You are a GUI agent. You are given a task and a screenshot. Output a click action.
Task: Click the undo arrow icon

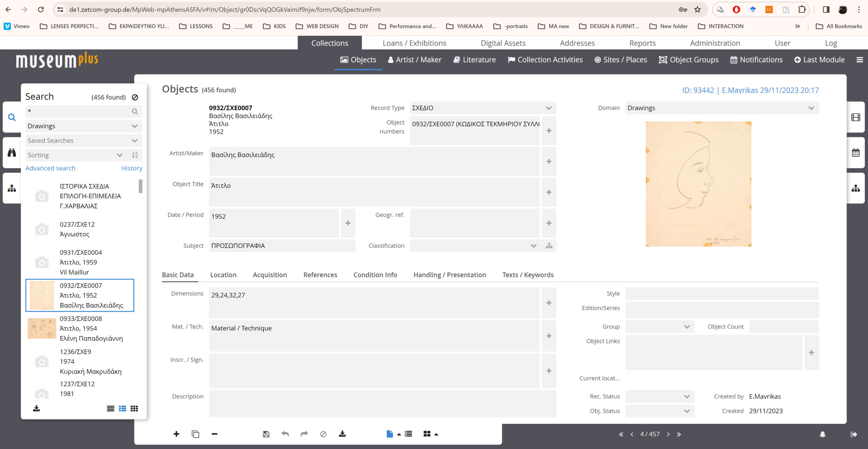tap(285, 434)
